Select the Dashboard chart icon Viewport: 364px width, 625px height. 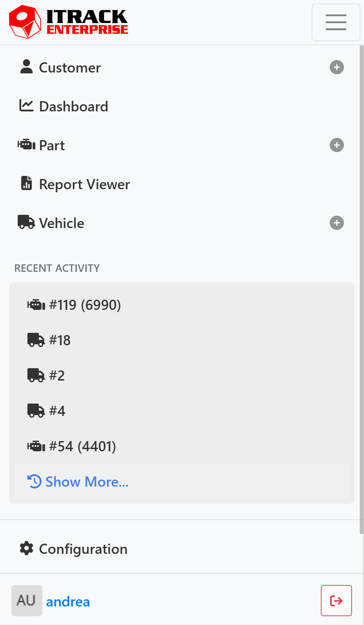click(27, 106)
